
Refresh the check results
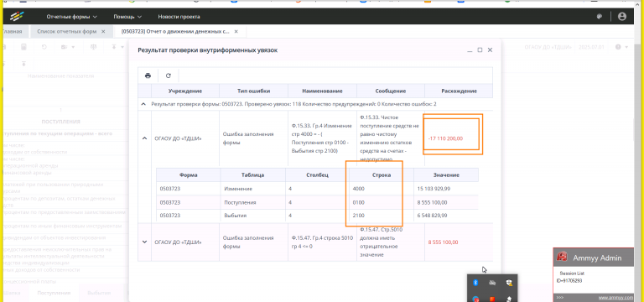(x=169, y=75)
